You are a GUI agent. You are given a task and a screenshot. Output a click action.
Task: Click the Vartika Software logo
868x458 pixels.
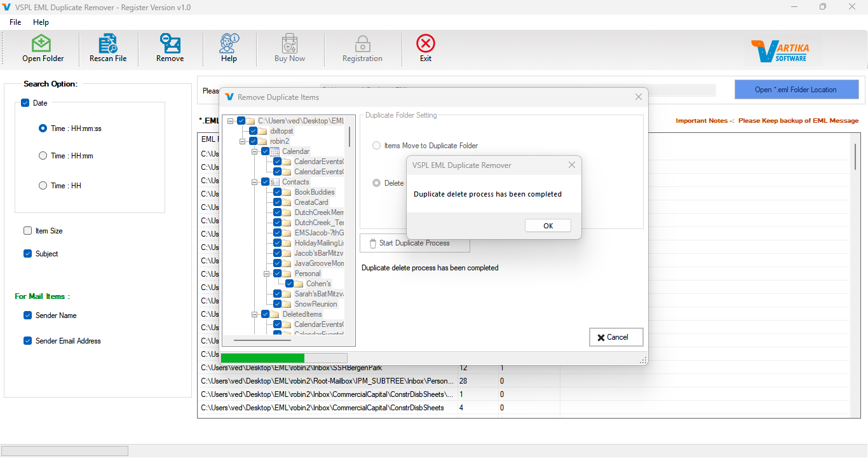[x=780, y=51]
